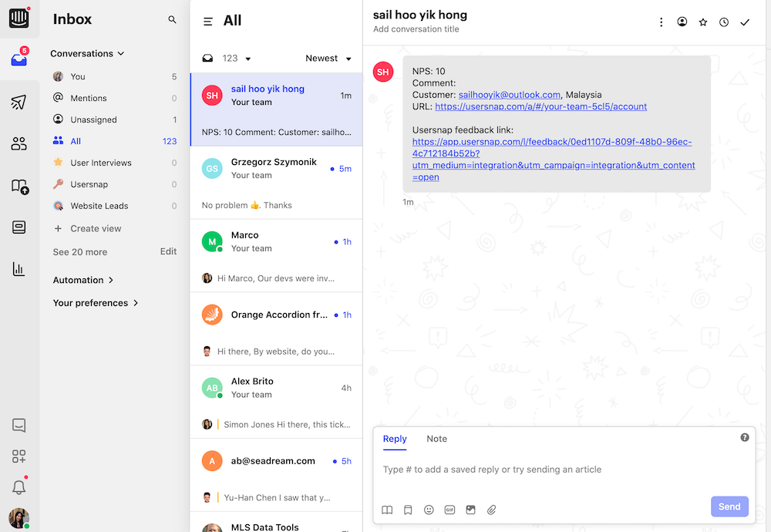
Task: Open the help question mark icon
Action: pos(745,438)
